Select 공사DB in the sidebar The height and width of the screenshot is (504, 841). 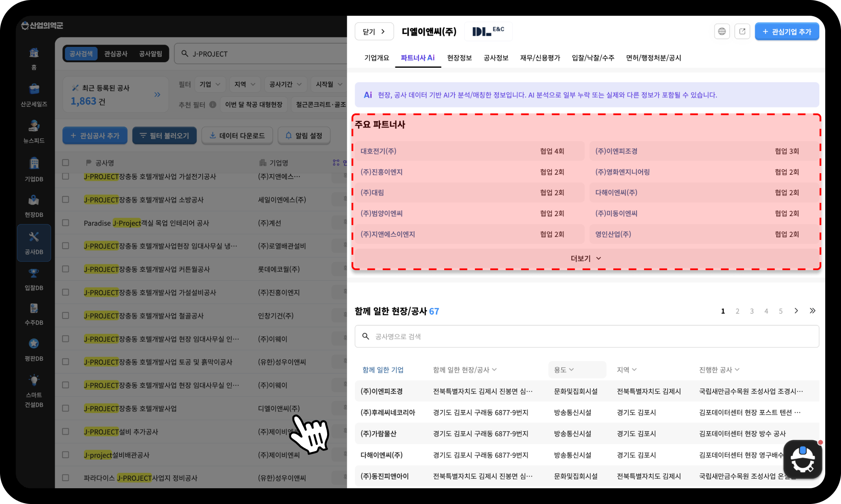pos(34,243)
